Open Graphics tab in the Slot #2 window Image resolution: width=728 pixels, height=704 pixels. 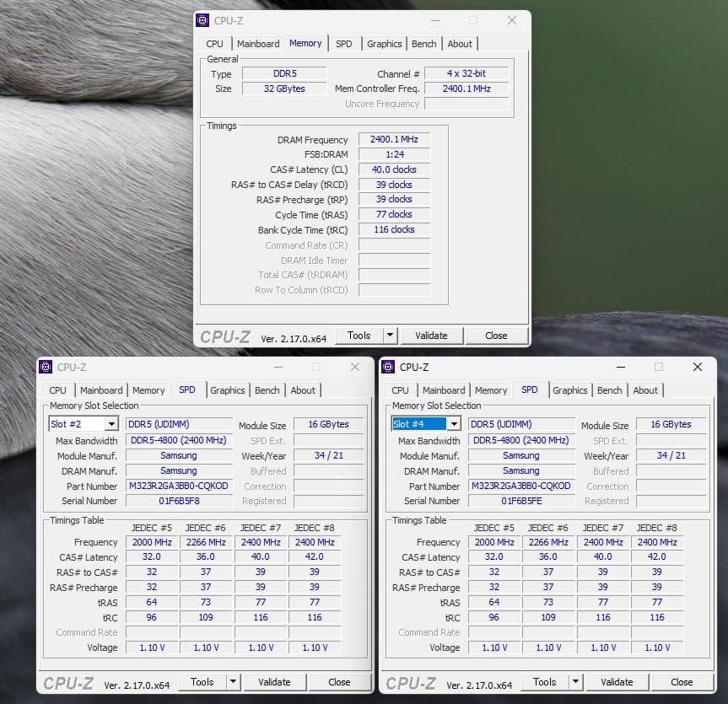[x=228, y=390]
